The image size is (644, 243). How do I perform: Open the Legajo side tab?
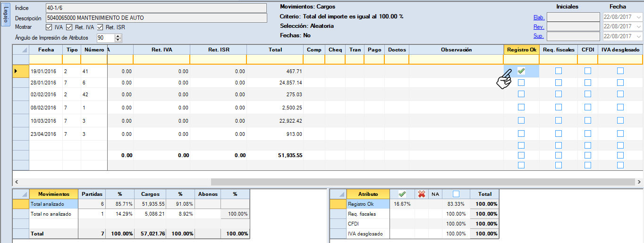(x=5, y=15)
